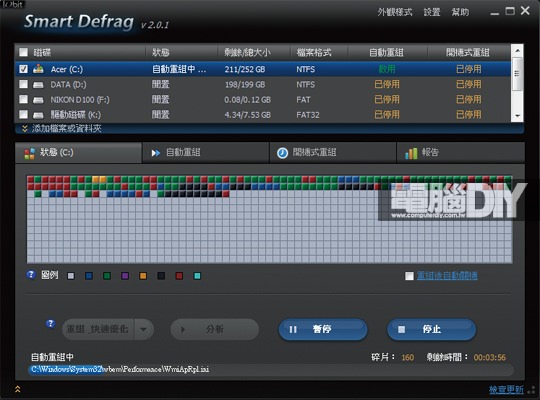Viewport: 540px width, 400px height.
Task: Click the red legend swatch
Action: pyautogui.click(x=179, y=276)
